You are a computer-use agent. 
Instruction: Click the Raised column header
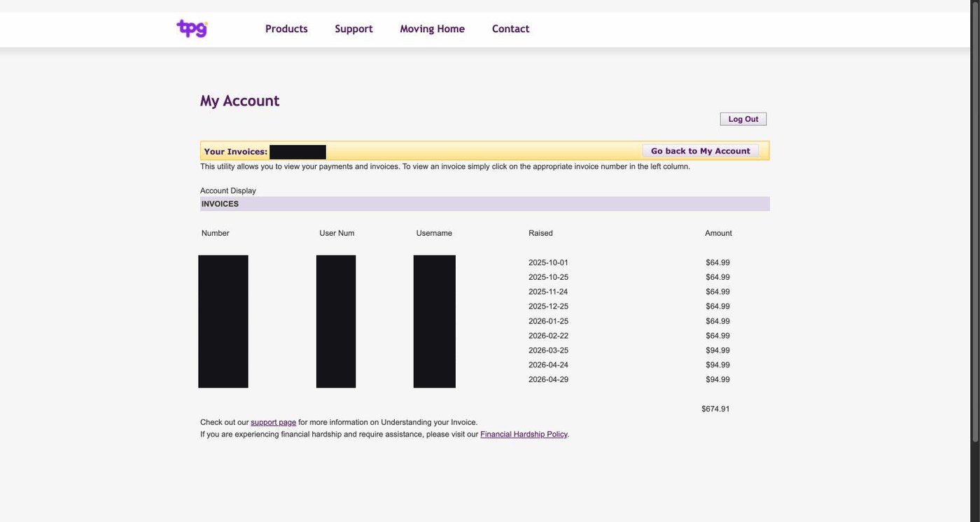click(540, 234)
